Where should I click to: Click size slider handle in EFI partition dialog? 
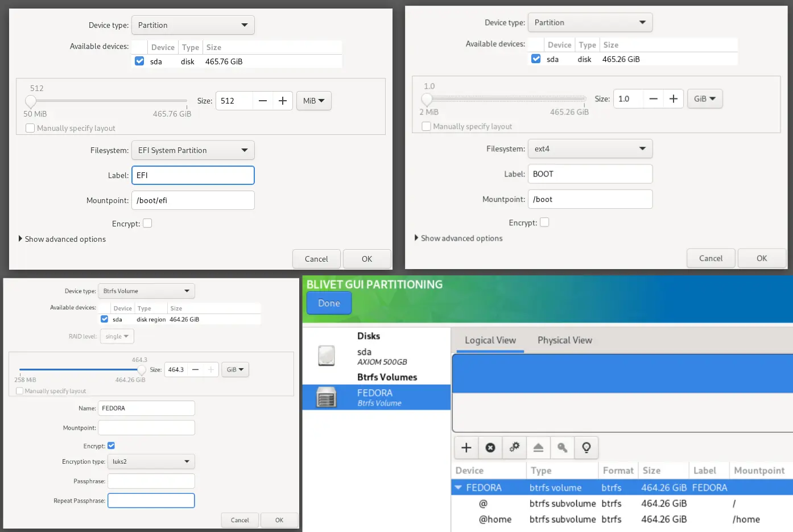click(31, 101)
